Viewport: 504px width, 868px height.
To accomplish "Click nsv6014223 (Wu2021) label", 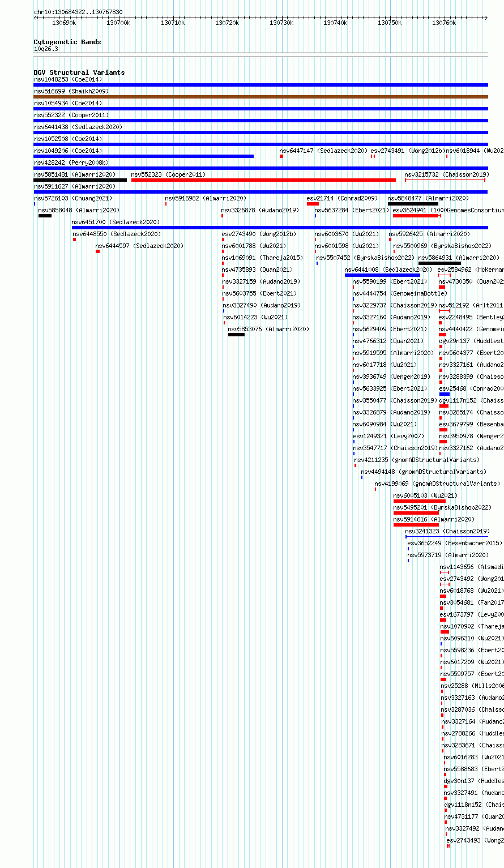I will point(256,317).
